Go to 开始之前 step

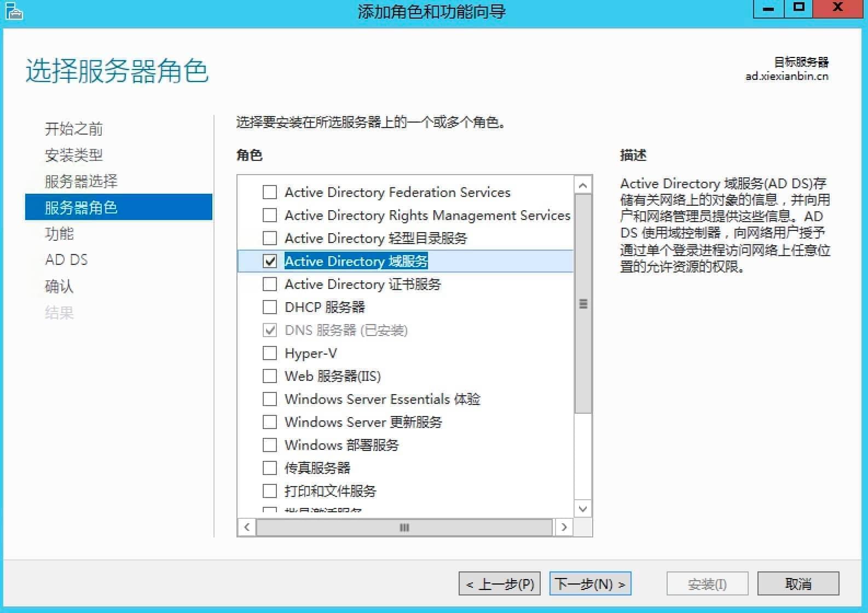coord(74,129)
